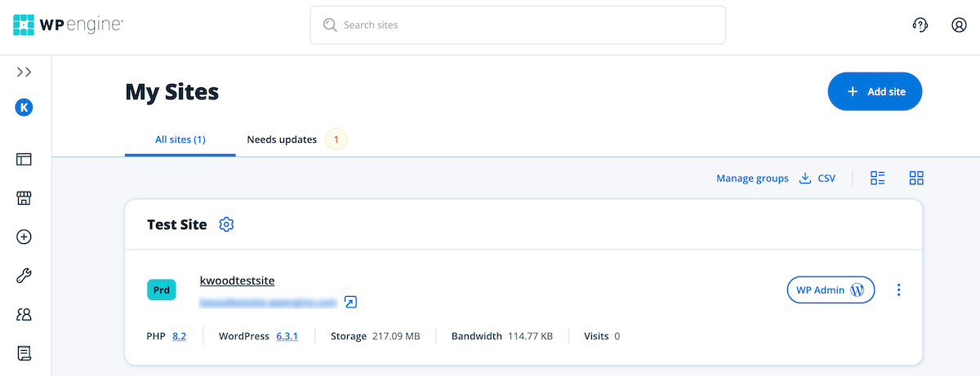Screen dimensions: 980x376
Task: Open the three-dot menu for kwoodtestsite
Action: (898, 290)
